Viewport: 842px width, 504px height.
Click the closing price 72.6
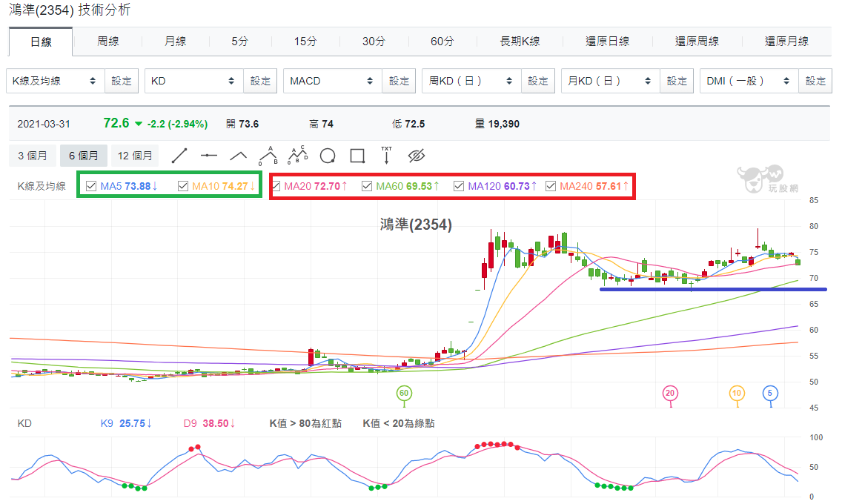tap(116, 123)
